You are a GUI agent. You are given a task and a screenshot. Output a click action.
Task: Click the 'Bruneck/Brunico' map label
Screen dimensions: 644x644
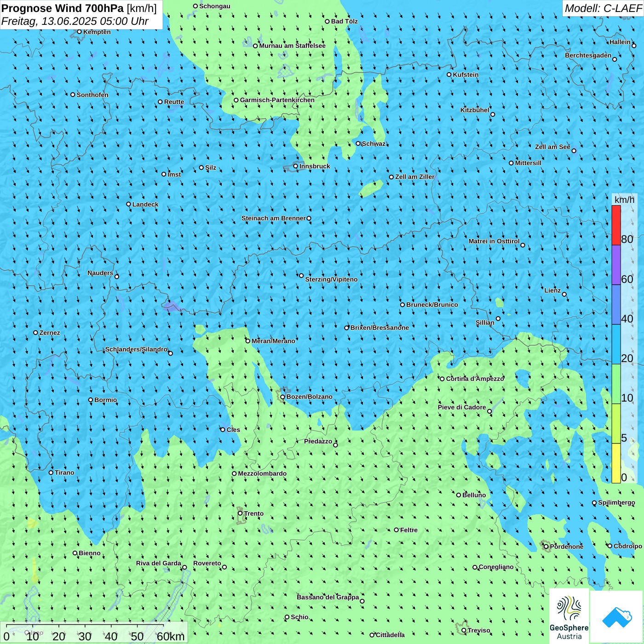pos(432,305)
